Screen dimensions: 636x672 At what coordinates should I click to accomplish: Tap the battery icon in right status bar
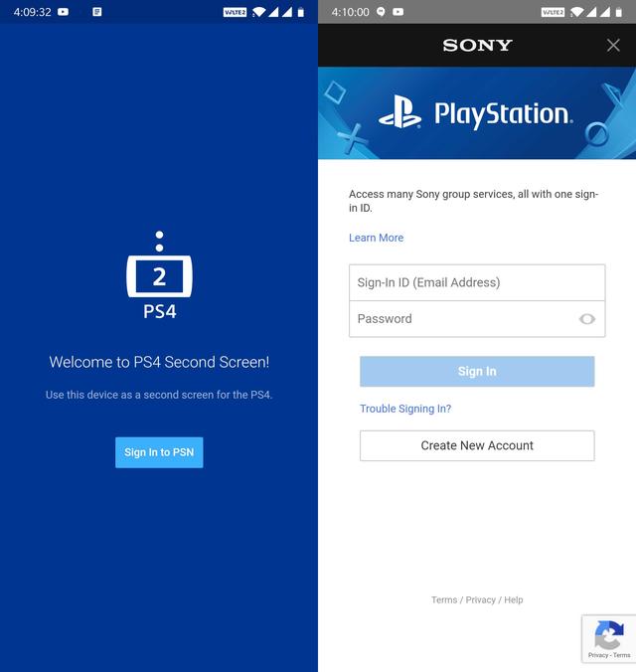[619, 12]
